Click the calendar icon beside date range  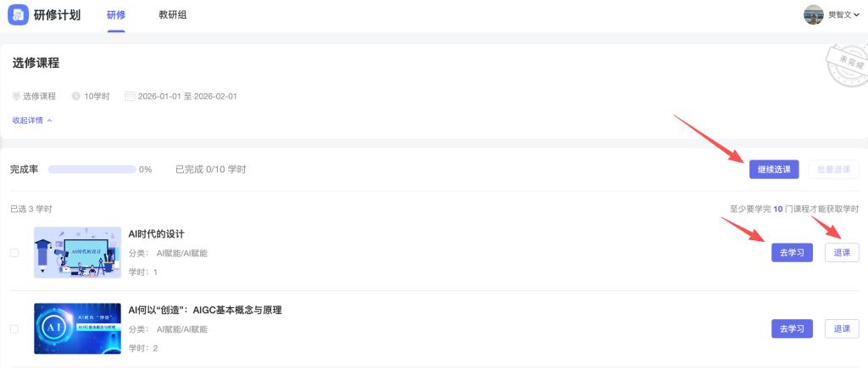click(x=130, y=96)
